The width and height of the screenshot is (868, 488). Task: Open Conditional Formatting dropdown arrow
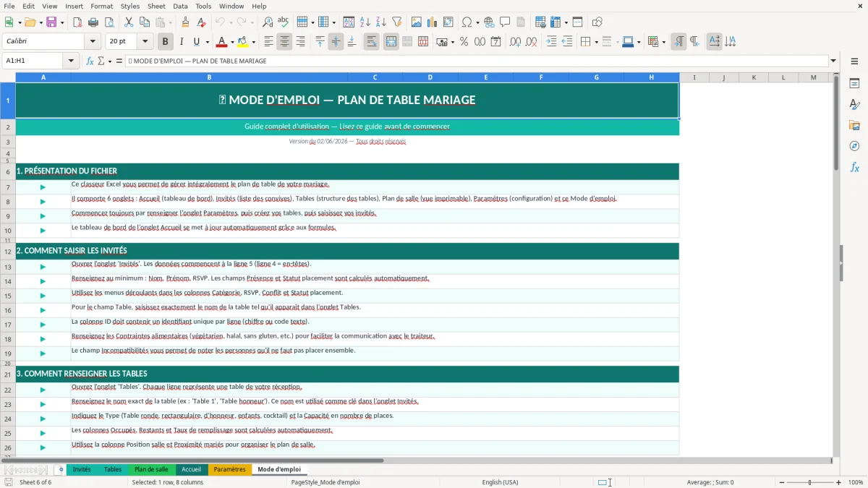tap(663, 42)
